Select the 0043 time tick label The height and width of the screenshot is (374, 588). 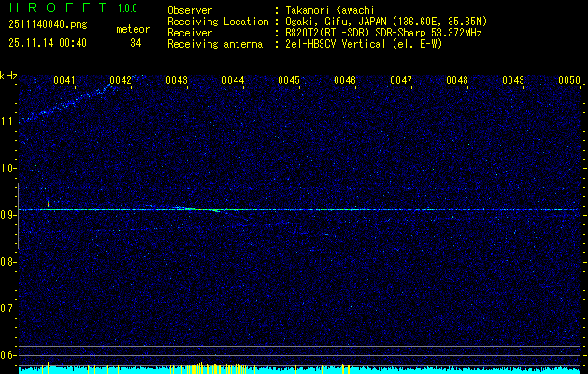point(177,81)
